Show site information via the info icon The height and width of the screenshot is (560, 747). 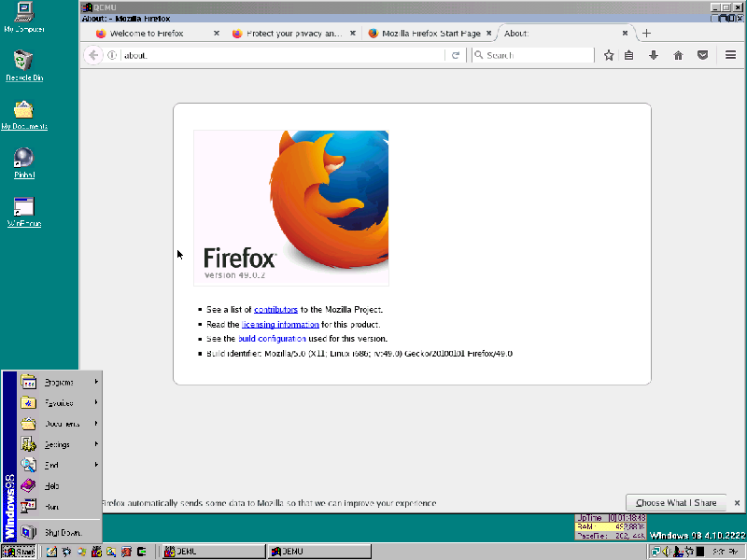point(112,55)
